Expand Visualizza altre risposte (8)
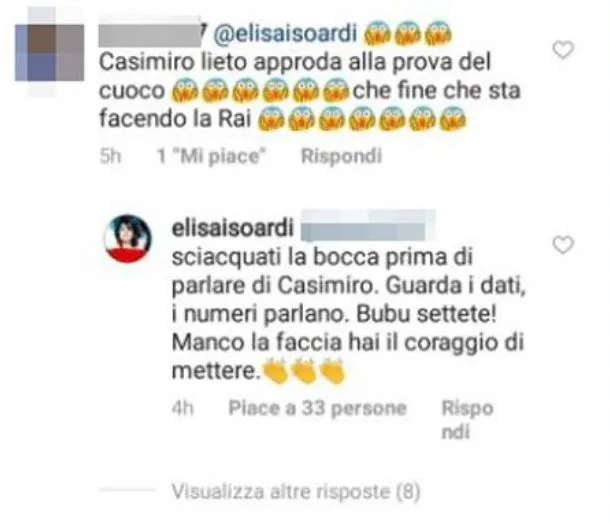Viewport: 610px width, 524px height. click(296, 492)
